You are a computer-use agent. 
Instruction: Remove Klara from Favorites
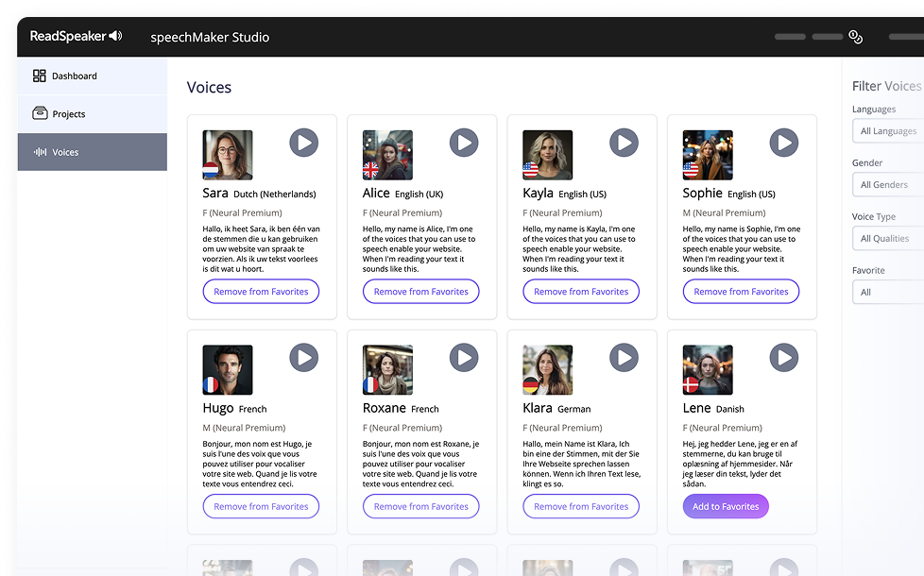581,507
